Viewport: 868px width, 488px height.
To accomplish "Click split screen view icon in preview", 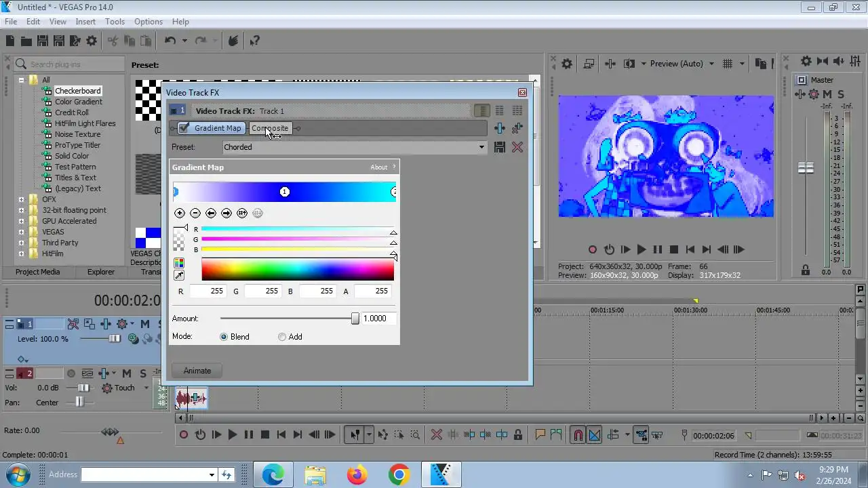I will click(x=629, y=64).
